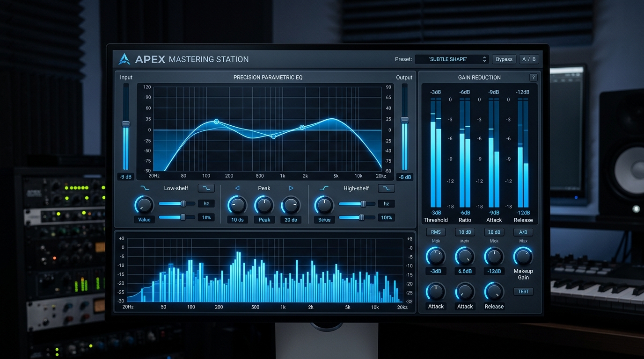Click the Low-shelf Value field
The width and height of the screenshot is (644, 359).
pyautogui.click(x=144, y=219)
